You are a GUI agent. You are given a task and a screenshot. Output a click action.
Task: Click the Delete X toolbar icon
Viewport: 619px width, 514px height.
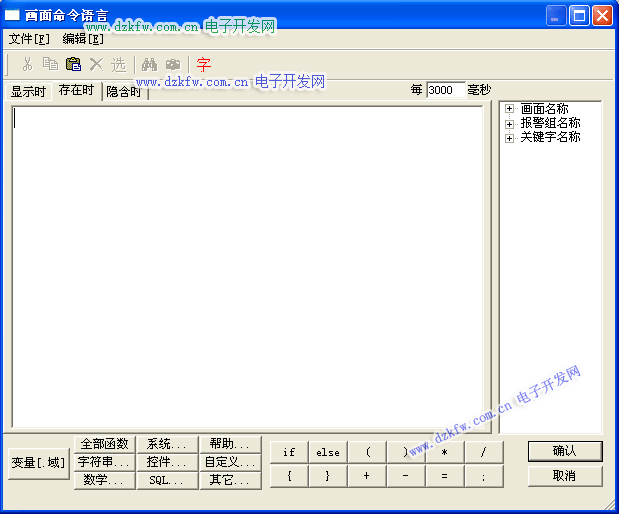(x=96, y=64)
